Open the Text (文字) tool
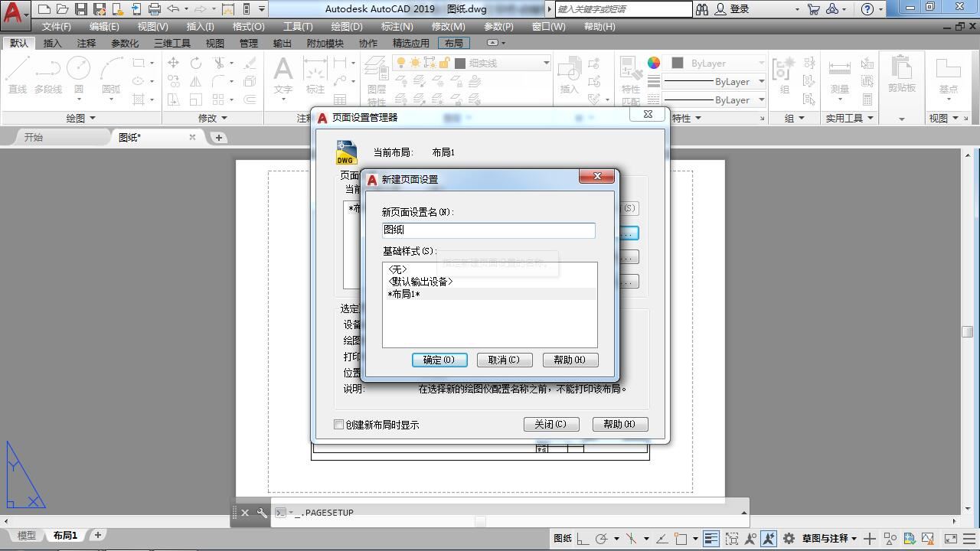 283,76
